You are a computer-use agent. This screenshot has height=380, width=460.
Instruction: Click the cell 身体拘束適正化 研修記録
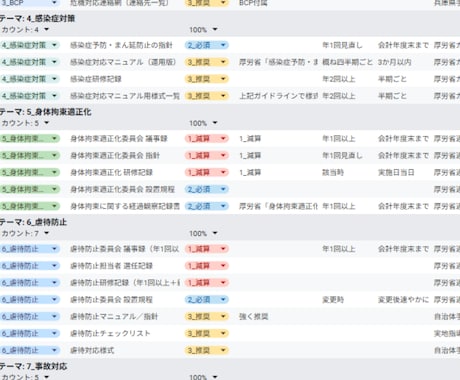click(111, 172)
